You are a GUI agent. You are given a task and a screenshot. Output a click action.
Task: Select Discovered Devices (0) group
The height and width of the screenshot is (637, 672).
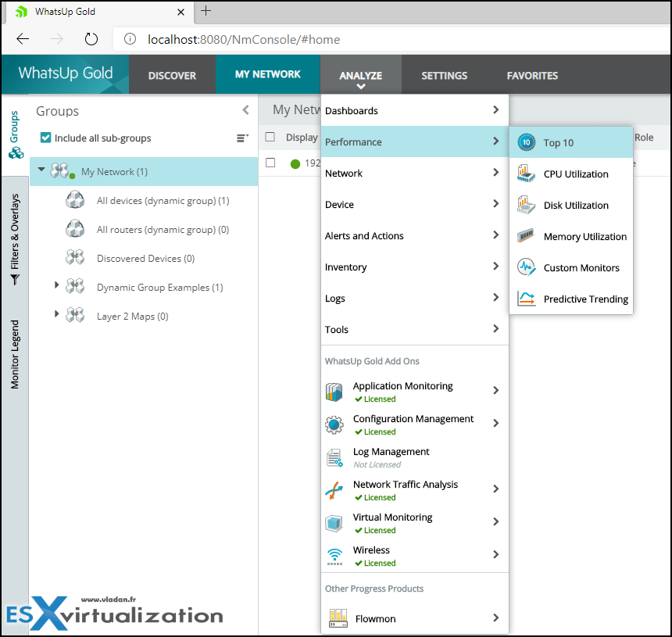point(145,259)
